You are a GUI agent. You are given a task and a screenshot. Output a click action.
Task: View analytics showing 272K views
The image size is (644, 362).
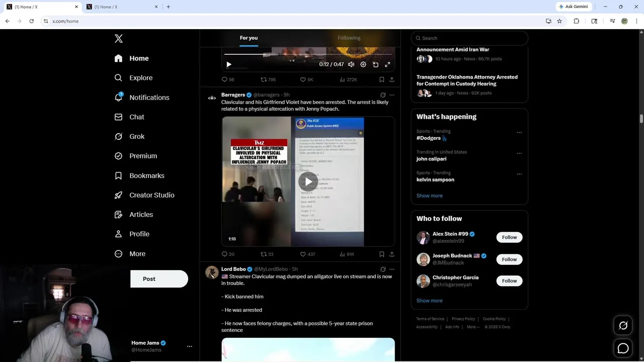[348, 79]
